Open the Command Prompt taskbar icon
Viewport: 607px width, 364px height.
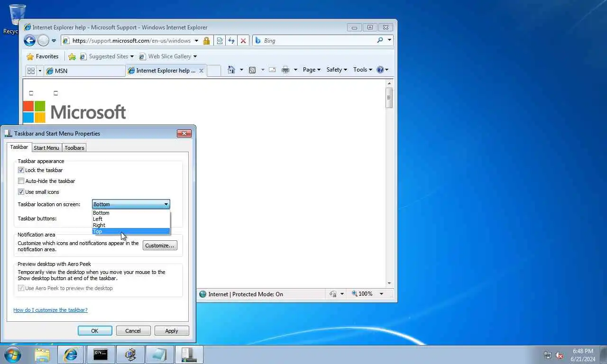coord(101,355)
